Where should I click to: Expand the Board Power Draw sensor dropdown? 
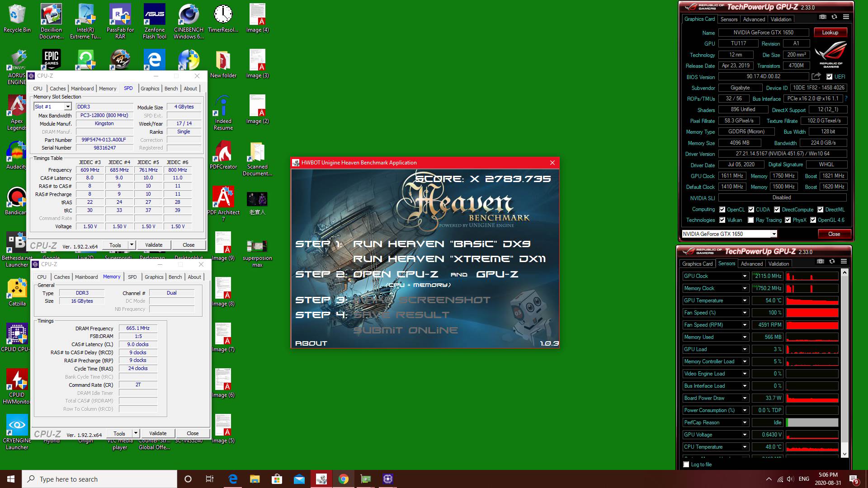(744, 398)
